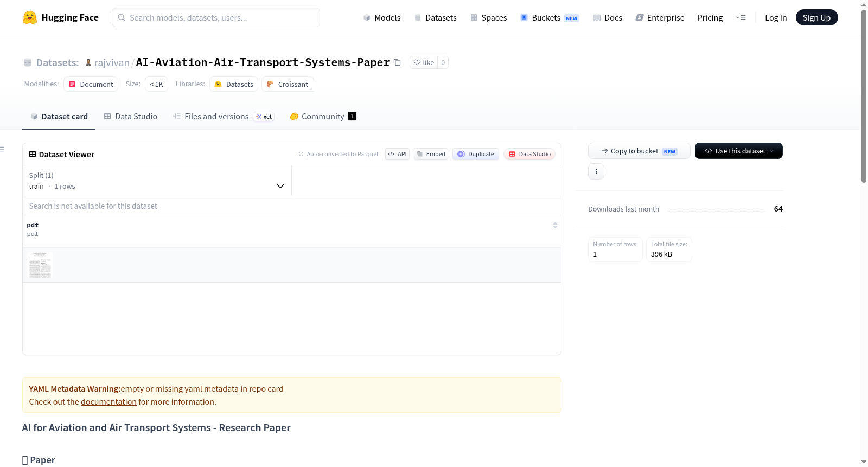
Task: Click the sort arrows on pdf column
Action: (x=555, y=225)
